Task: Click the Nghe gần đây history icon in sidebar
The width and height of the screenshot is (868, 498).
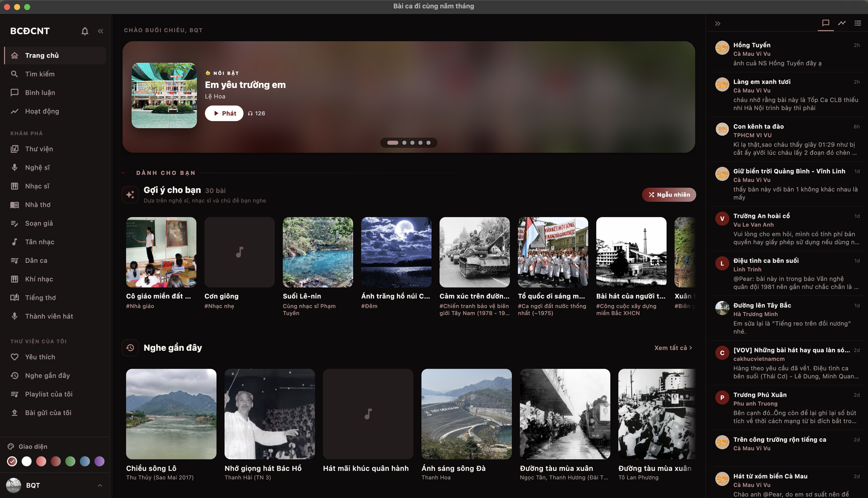Action: 15,375
